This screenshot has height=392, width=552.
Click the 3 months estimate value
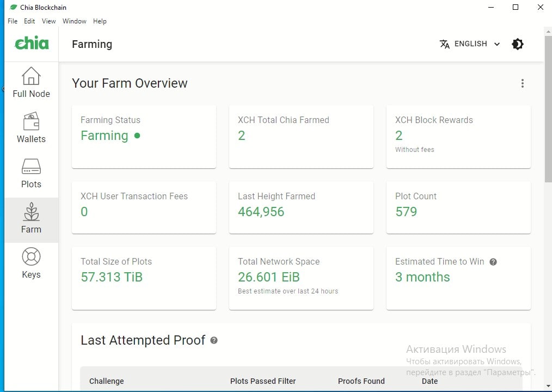tap(422, 277)
